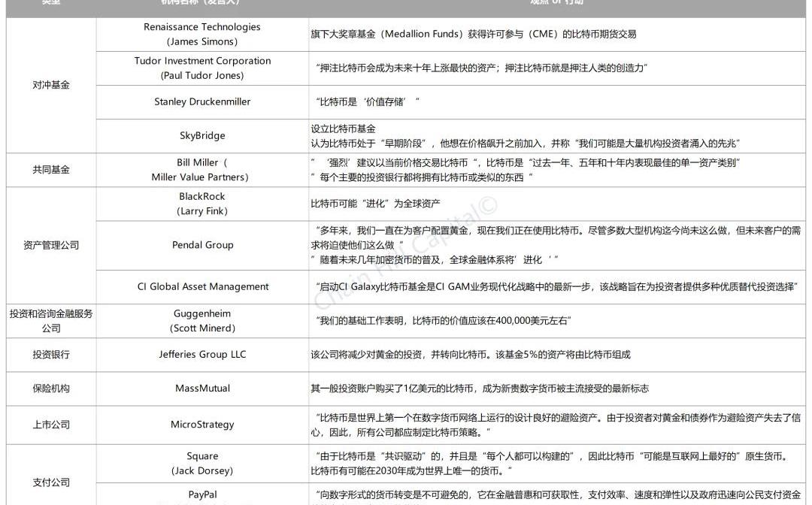This screenshot has height=505, width=812.
Task: Click the Pendal Group cell
Action: (202, 245)
